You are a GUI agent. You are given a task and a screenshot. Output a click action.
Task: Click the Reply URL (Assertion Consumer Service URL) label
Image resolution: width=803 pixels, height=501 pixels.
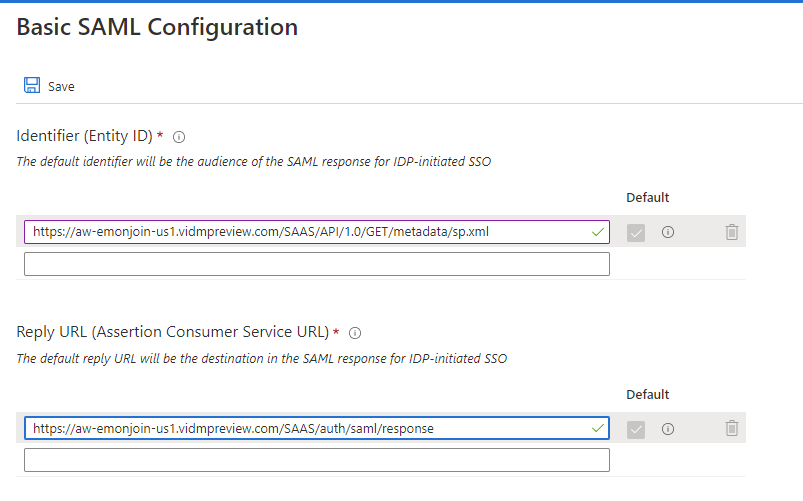pyautogui.click(x=173, y=332)
